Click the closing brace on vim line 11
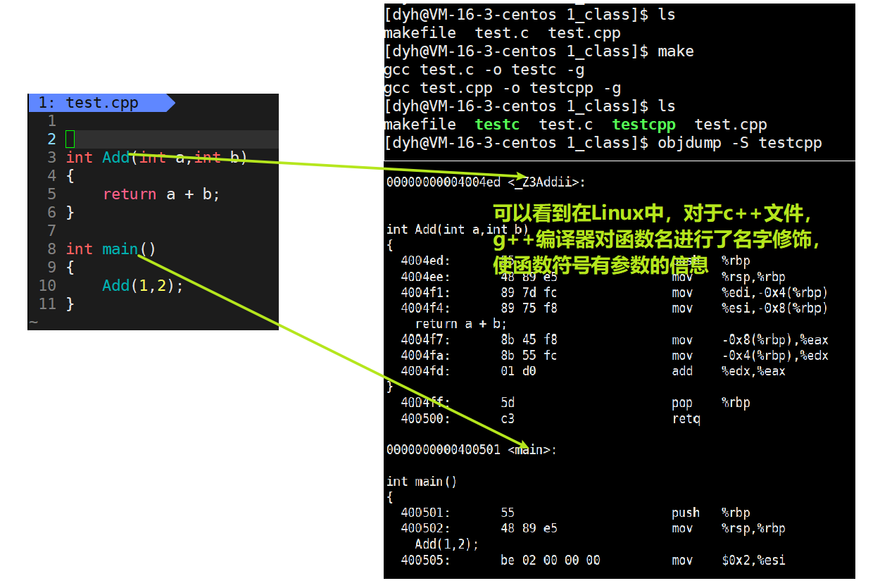 70,304
